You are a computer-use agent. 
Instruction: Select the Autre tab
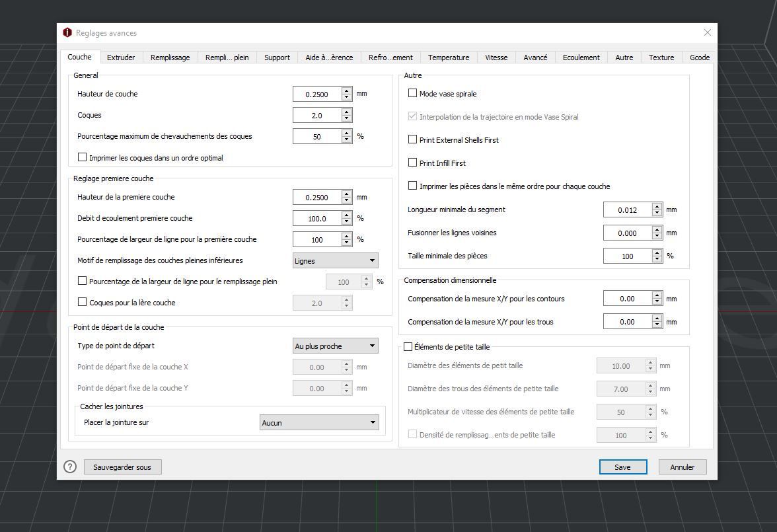624,57
